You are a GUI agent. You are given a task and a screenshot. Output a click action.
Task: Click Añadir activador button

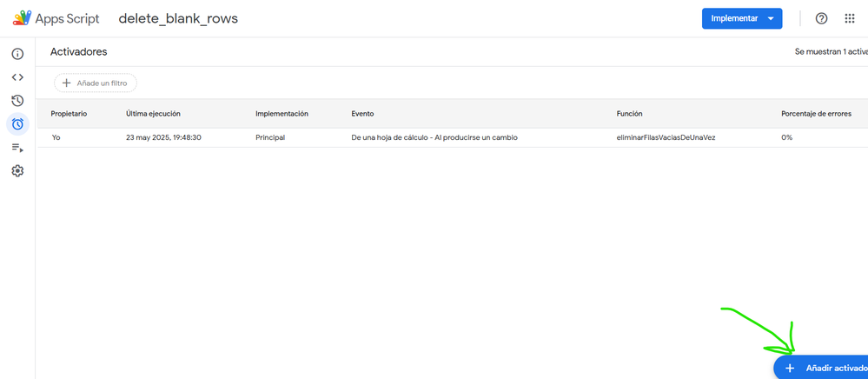click(821, 368)
